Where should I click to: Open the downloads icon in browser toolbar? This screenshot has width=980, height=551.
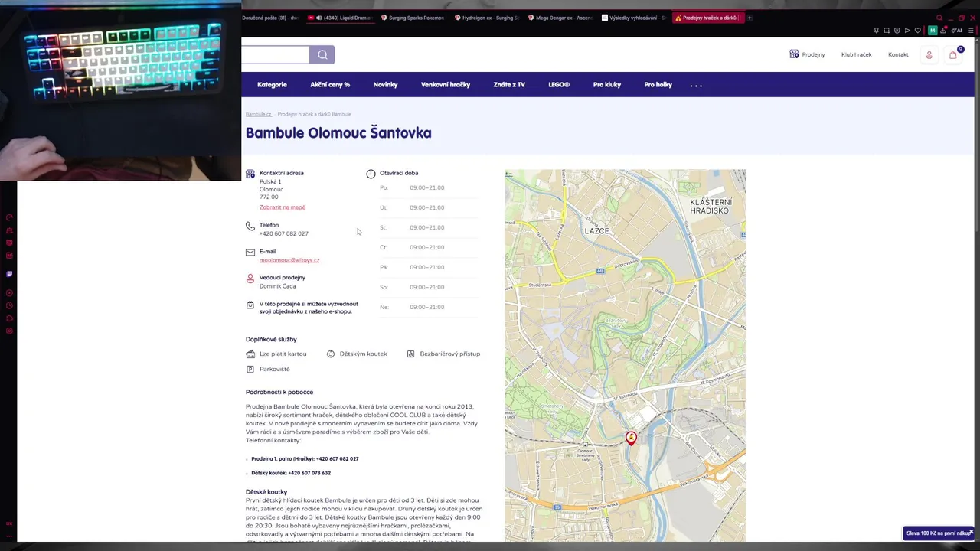click(x=943, y=31)
